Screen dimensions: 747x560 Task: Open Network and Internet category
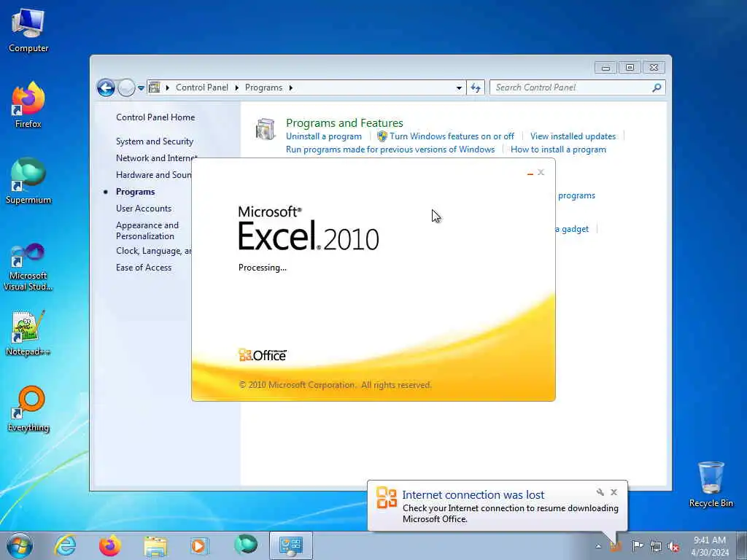pos(157,158)
